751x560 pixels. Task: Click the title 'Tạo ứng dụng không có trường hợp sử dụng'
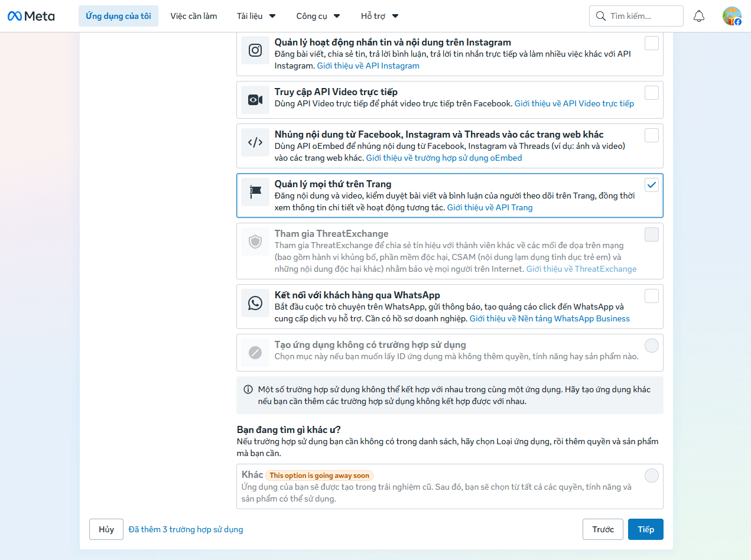click(370, 344)
